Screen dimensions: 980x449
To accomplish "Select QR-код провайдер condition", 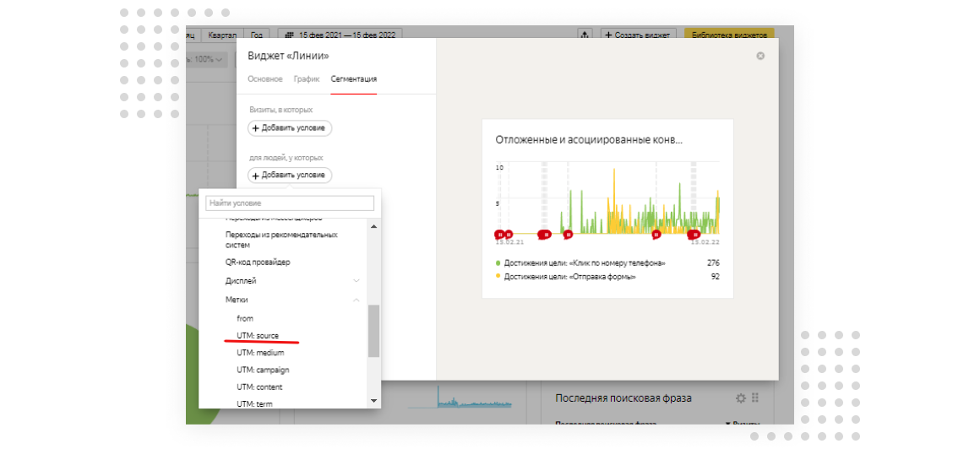I will point(258,262).
